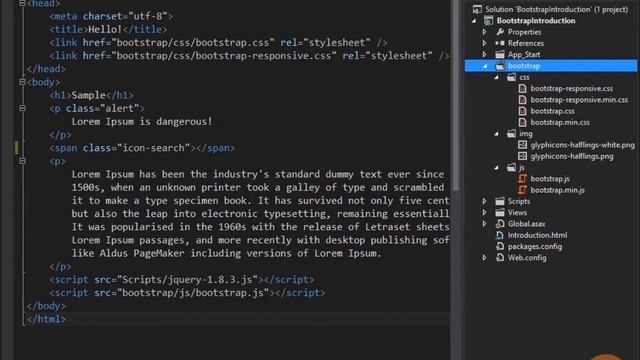Click file icon of bootstrap-responsive.css
The height and width of the screenshot is (360, 640).
[x=522, y=88]
